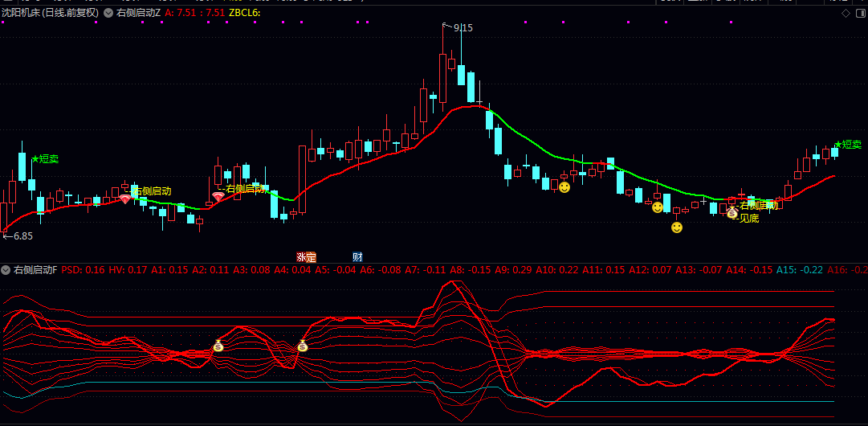Image resolution: width=868 pixels, height=426 pixels.
Task: Click the first red diamond signal icon
Action: [124, 199]
